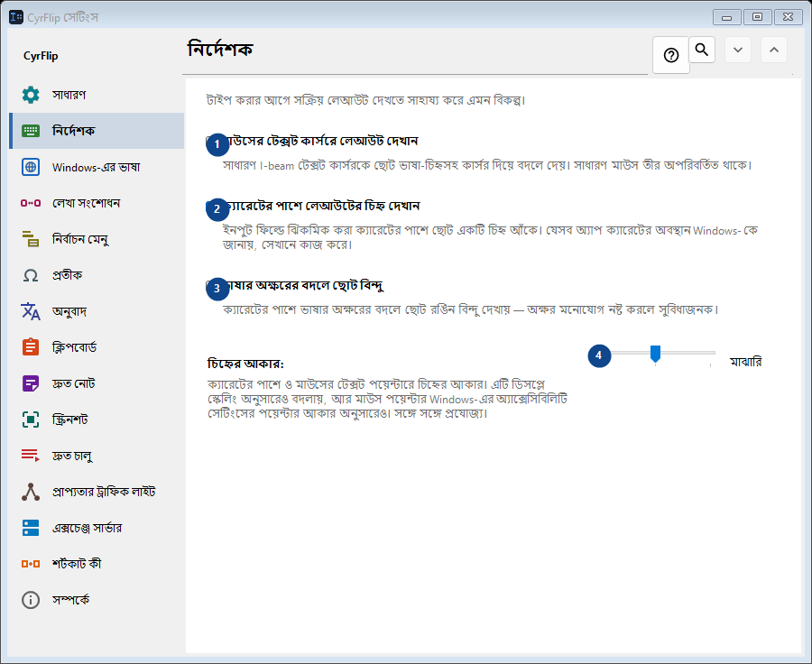The height and width of the screenshot is (664, 812).
Task: Go to previous section with up chevron
Action: [x=774, y=50]
